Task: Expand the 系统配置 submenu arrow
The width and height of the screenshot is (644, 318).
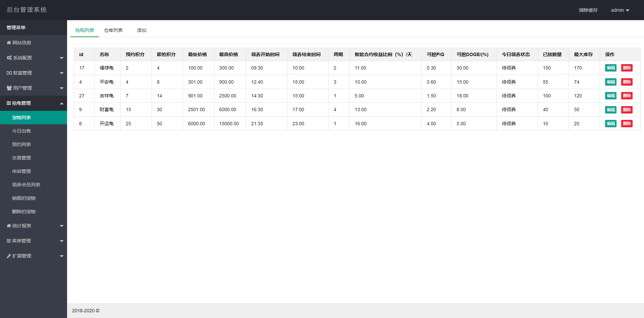Action: (62, 58)
